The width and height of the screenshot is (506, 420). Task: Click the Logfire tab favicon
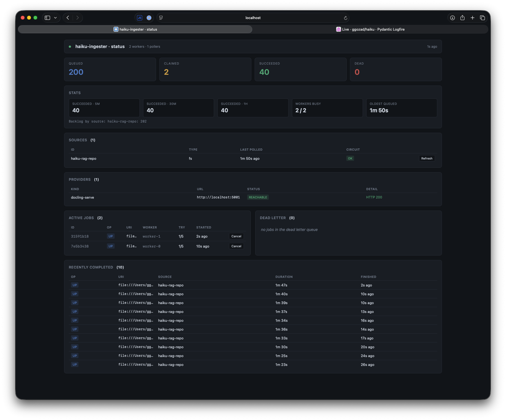[338, 29]
